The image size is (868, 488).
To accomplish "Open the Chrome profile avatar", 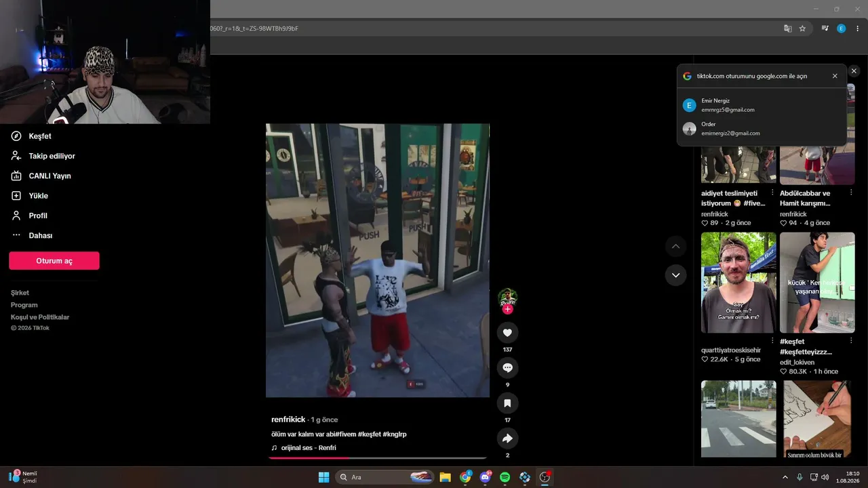I will tap(842, 28).
